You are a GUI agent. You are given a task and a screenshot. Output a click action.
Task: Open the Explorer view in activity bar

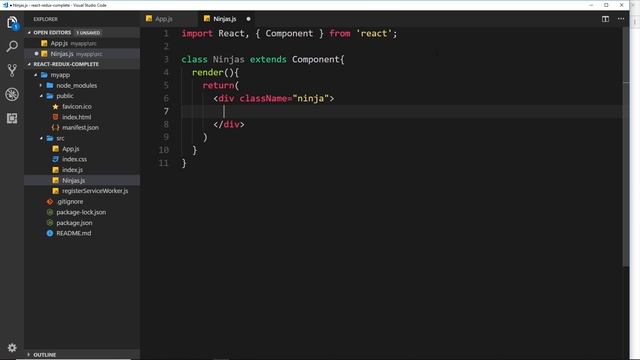12,22
